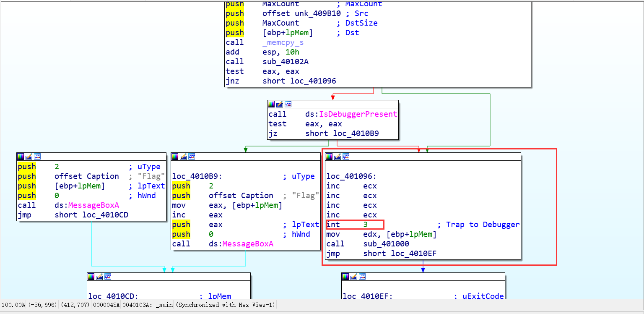Click the loc_4010EF: label

368,296
